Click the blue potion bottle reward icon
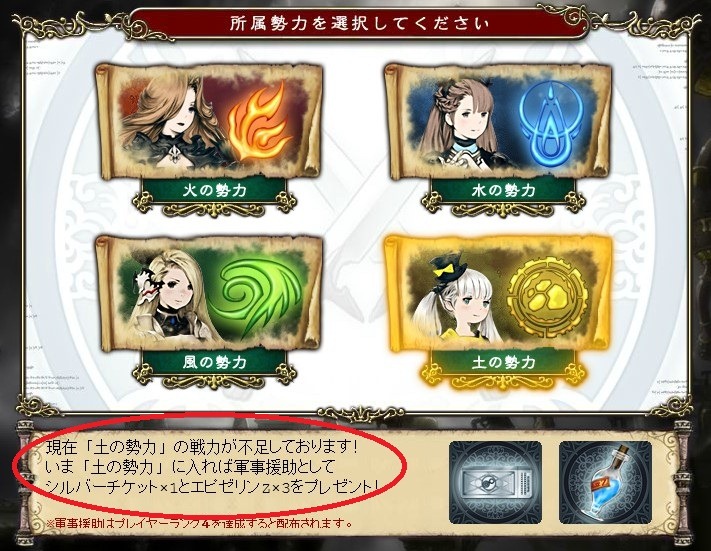 pyautogui.click(x=605, y=482)
